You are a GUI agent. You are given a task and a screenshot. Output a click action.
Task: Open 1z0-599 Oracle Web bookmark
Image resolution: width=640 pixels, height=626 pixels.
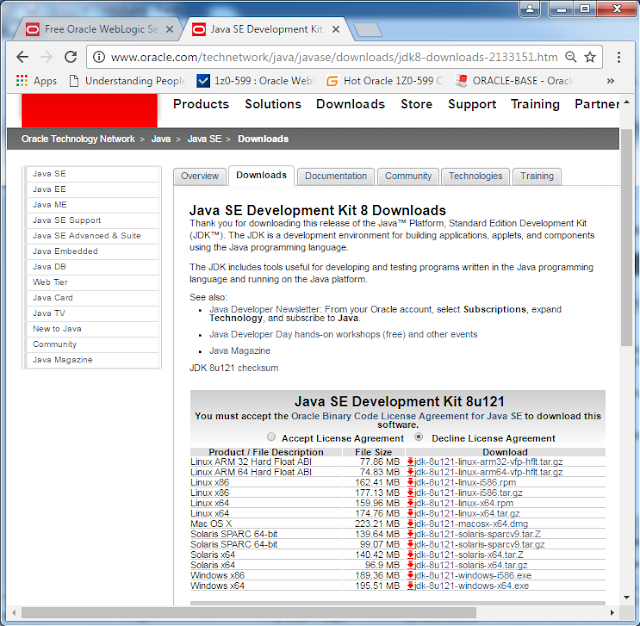click(255, 81)
